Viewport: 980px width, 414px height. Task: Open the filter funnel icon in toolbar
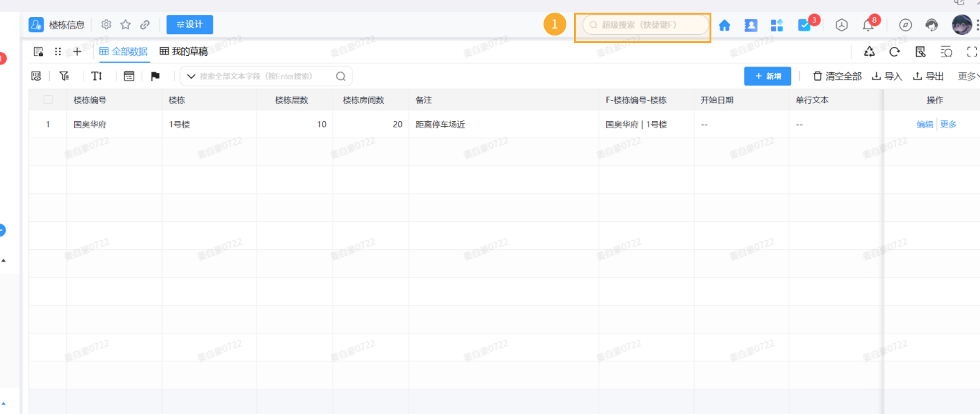pyautogui.click(x=64, y=76)
